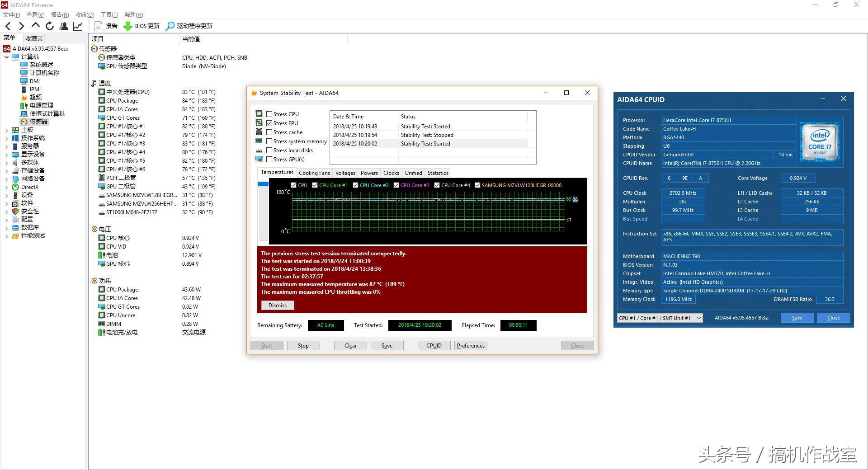
Task: Click the Stress GPU(s) monitor icon
Action: [x=259, y=159]
